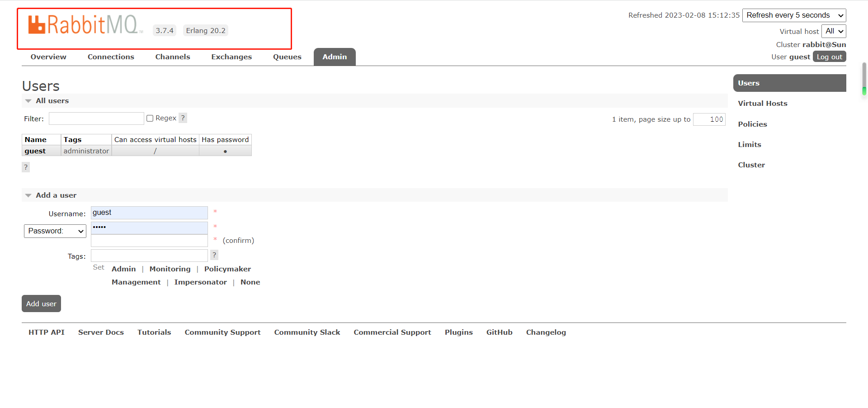This screenshot has height=408, width=868.
Task: Click the administrator tag cell
Action: 86,151
